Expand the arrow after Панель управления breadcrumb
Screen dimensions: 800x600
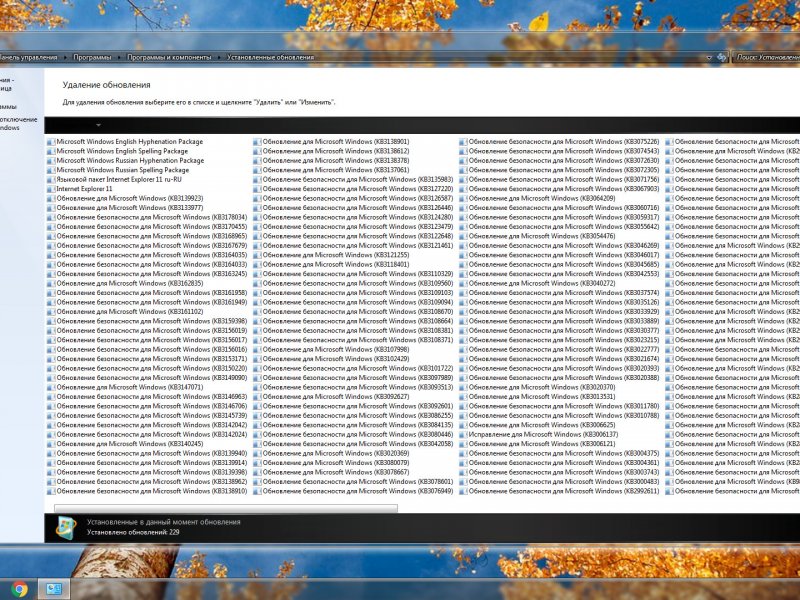coord(65,58)
